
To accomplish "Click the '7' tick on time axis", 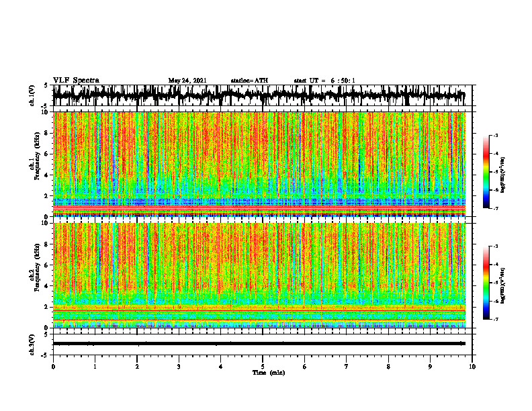I will (347, 367).
